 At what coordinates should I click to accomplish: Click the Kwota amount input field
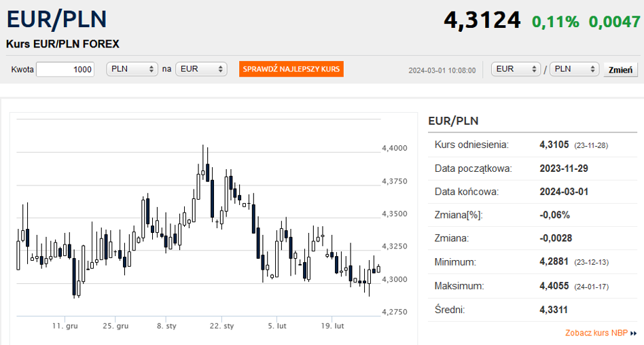tap(65, 69)
